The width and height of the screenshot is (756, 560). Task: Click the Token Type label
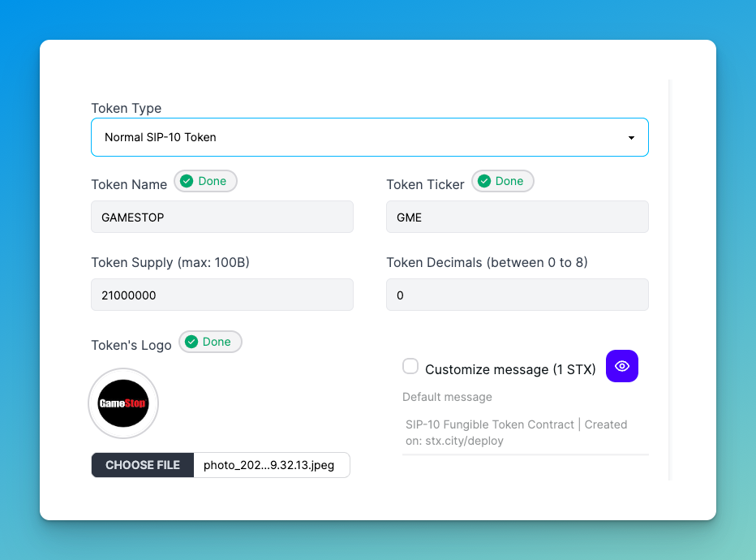click(127, 108)
